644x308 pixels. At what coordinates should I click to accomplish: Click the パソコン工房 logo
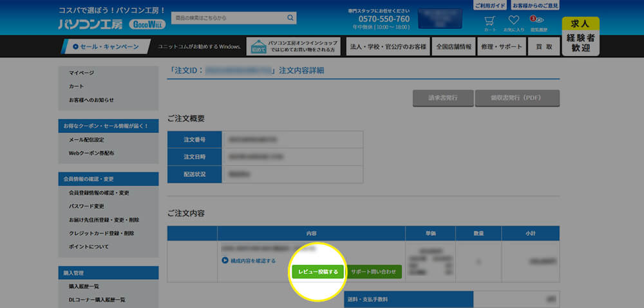click(x=91, y=24)
